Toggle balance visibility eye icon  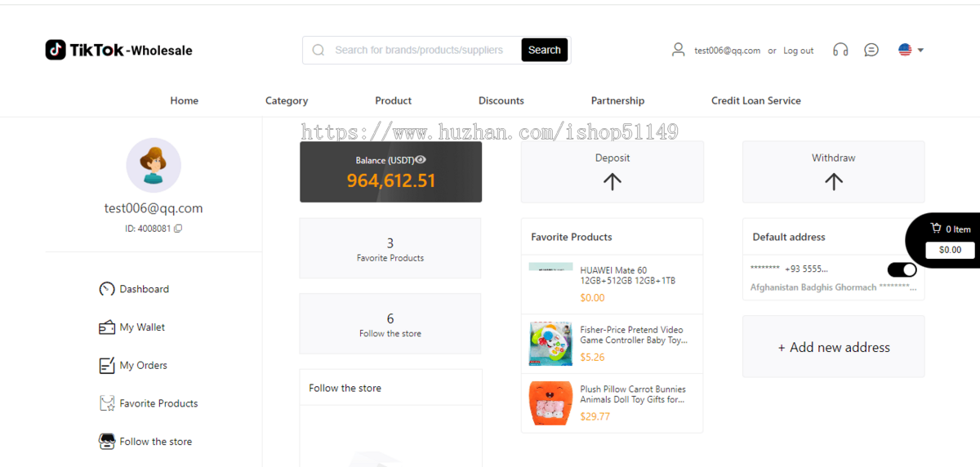pyautogui.click(x=421, y=160)
